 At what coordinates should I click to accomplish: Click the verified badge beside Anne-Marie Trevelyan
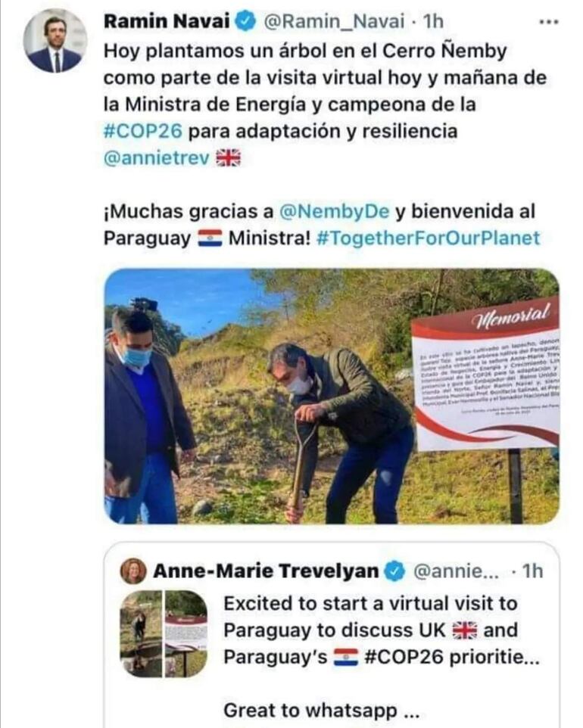tap(395, 571)
